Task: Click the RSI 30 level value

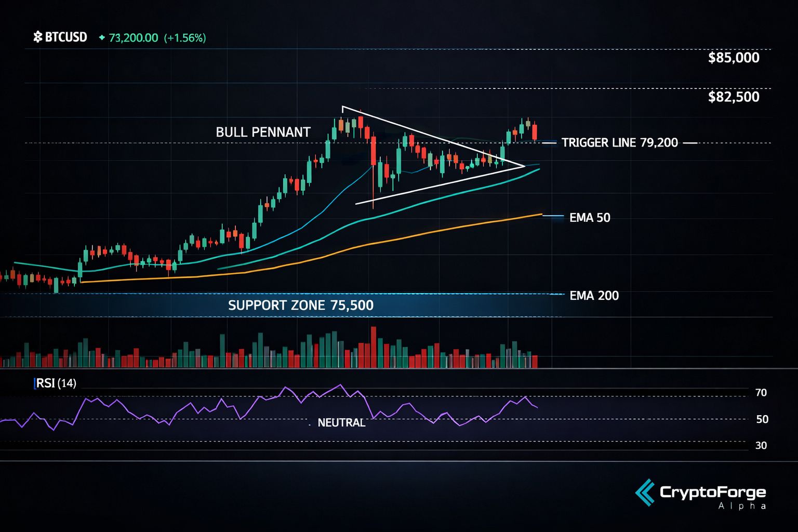Action: [x=761, y=445]
